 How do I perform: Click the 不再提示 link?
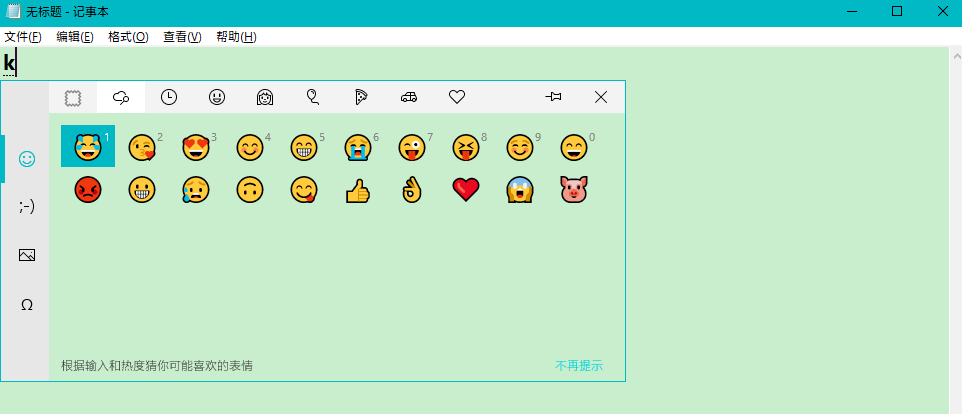[x=579, y=366]
